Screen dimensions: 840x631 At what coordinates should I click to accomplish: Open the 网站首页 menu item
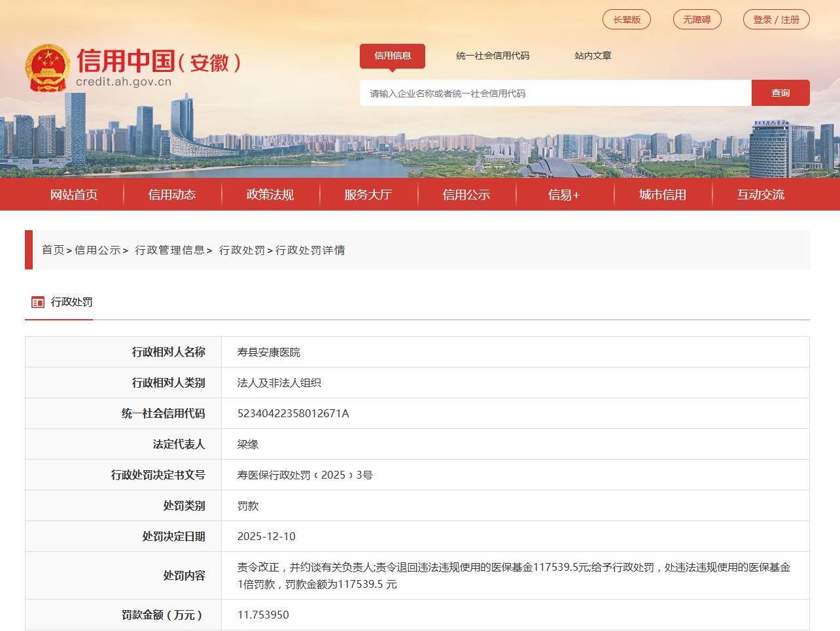coord(74,194)
